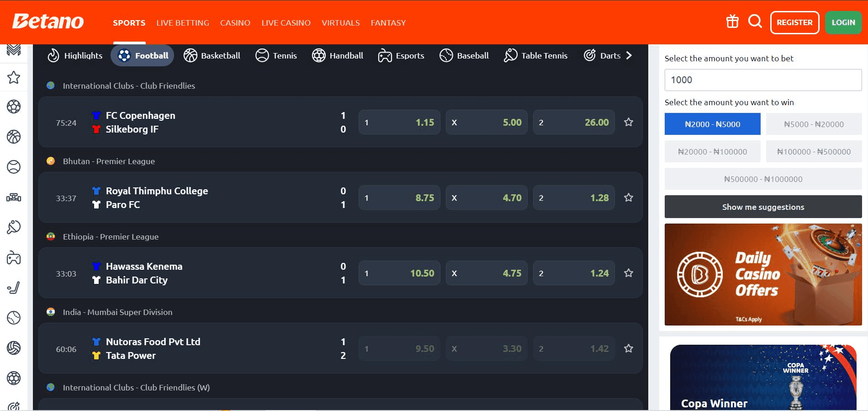Image resolution: width=868 pixels, height=411 pixels.
Task: Open the gift promotions icon
Action: [732, 21]
